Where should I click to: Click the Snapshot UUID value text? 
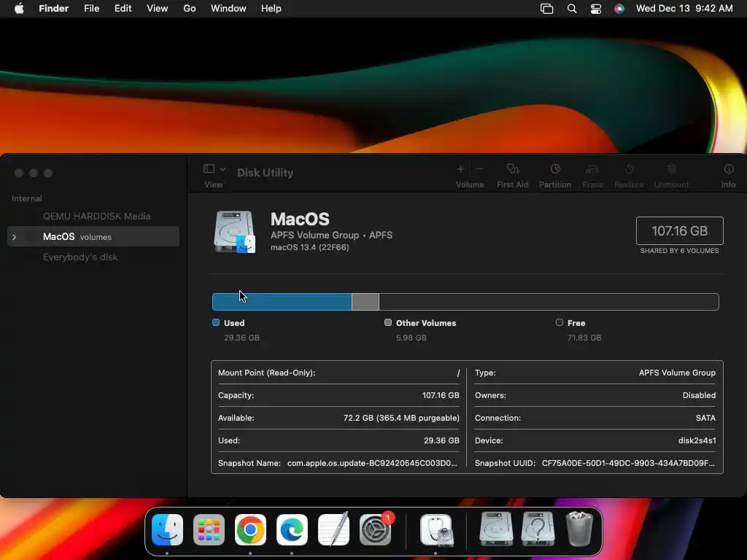coord(628,463)
